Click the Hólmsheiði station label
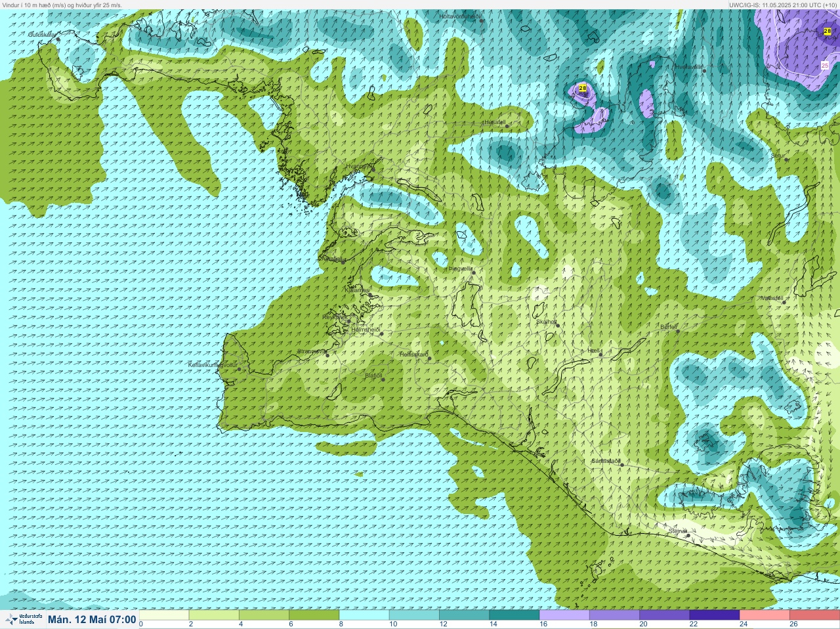This screenshot has height=629, width=840. [366, 329]
